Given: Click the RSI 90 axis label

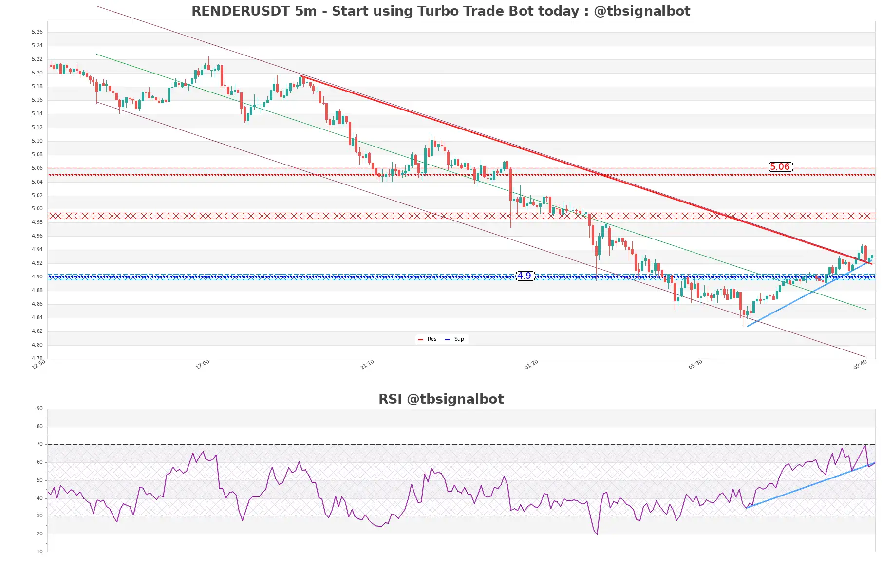Looking at the screenshot, I should (x=39, y=409).
